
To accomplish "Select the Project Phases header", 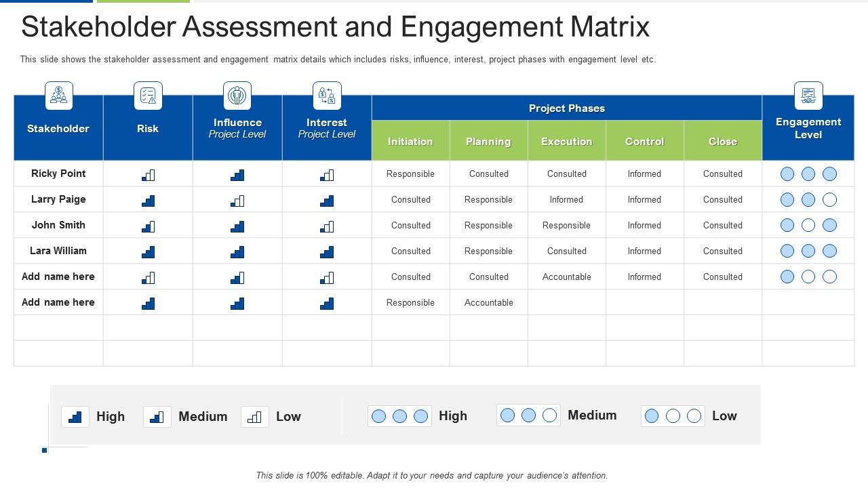I will click(x=567, y=108).
